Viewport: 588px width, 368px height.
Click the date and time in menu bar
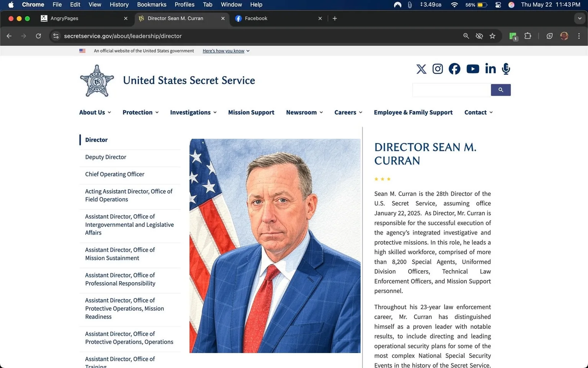(x=550, y=5)
